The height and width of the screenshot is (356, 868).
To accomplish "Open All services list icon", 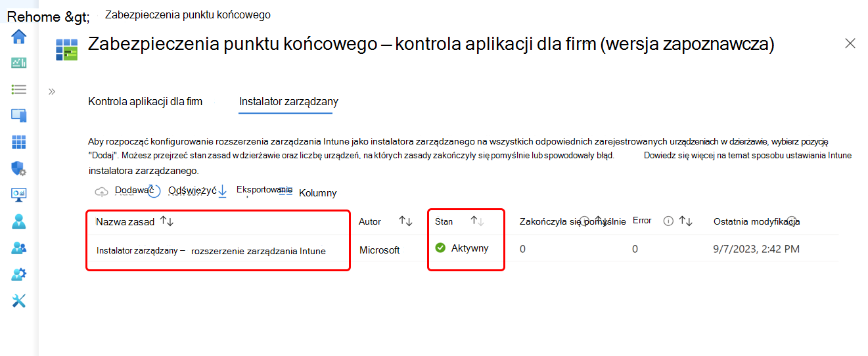I will 19,89.
